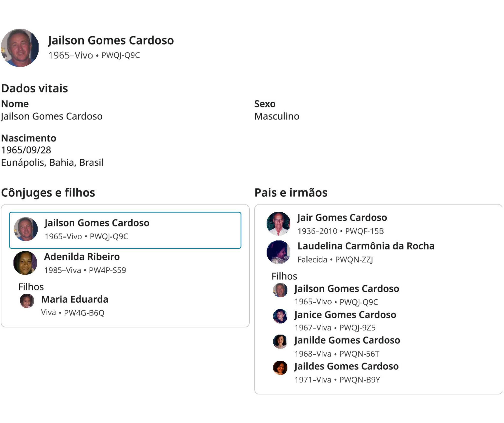Image resolution: width=504 pixels, height=423 pixels.
Task: Click Adenilda's ID PW4P-S59
Action: coord(107,270)
